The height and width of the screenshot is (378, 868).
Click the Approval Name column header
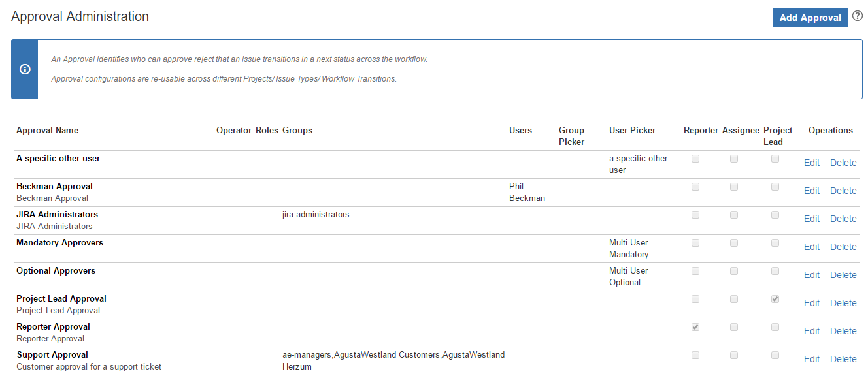click(47, 130)
